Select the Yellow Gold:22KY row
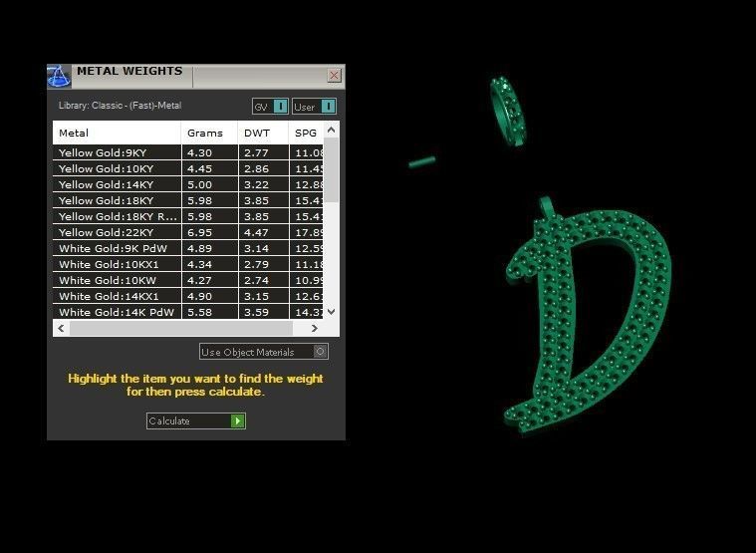This screenshot has width=756, height=553. click(188, 232)
